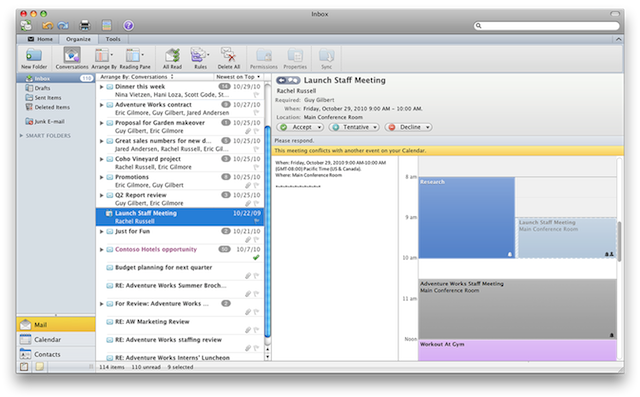Toggle the flag on Dinner this week
The height and width of the screenshot is (397, 640).
click(256, 95)
